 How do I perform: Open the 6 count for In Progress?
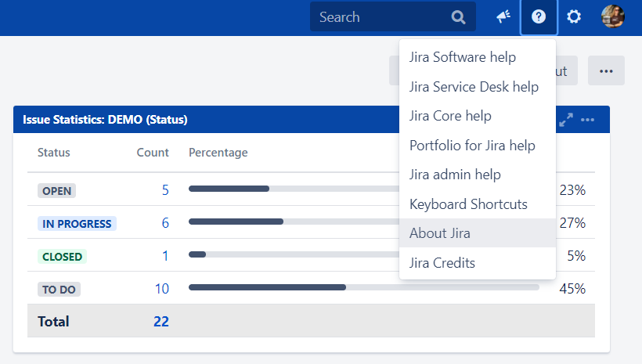click(x=165, y=223)
